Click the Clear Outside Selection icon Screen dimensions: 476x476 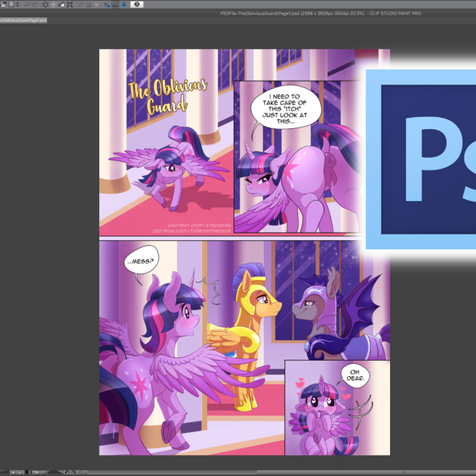coord(54,5)
